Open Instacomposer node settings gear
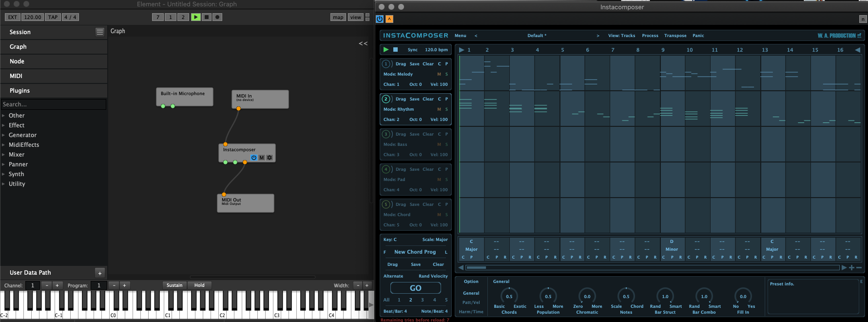This screenshot has width=868, height=322. tap(270, 158)
